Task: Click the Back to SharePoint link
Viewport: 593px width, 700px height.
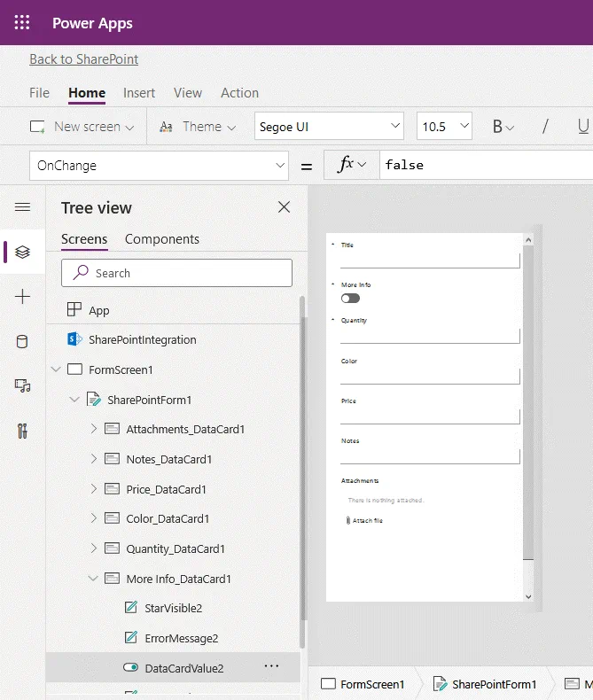Action: [83, 59]
